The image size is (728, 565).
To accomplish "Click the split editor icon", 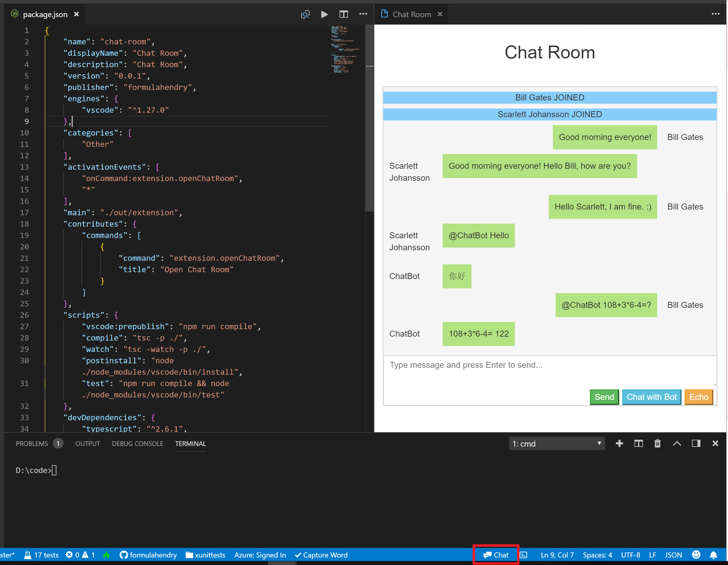I will (x=343, y=14).
